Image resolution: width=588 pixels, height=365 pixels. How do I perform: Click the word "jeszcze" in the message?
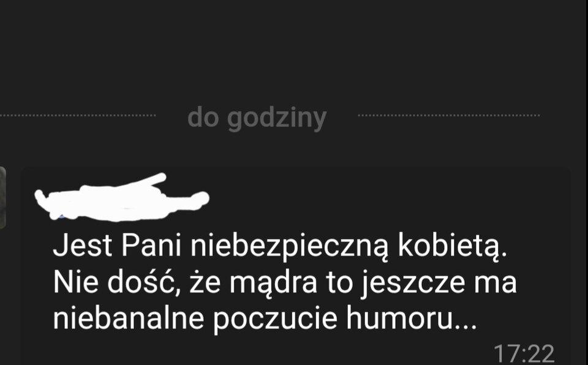[413, 284]
